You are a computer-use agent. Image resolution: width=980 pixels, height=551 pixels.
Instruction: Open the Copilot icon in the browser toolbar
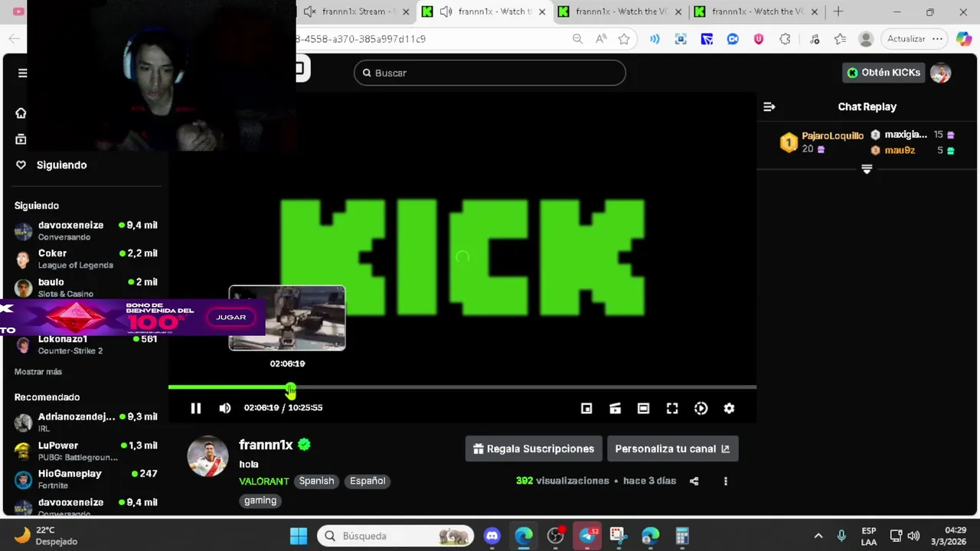964,39
